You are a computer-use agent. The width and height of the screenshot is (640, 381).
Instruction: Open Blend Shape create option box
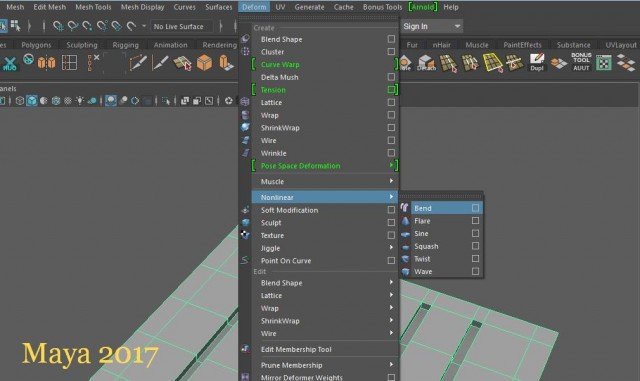pos(391,39)
